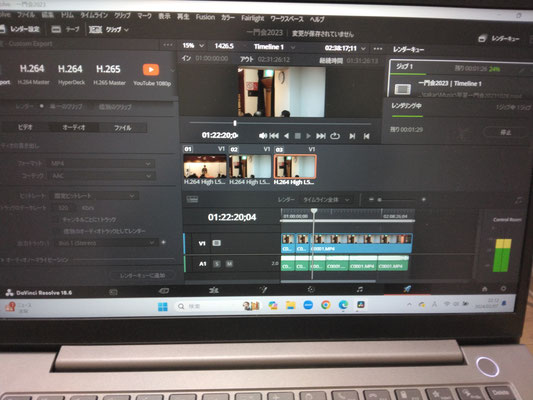Select the H.265 Master preset

(109, 74)
